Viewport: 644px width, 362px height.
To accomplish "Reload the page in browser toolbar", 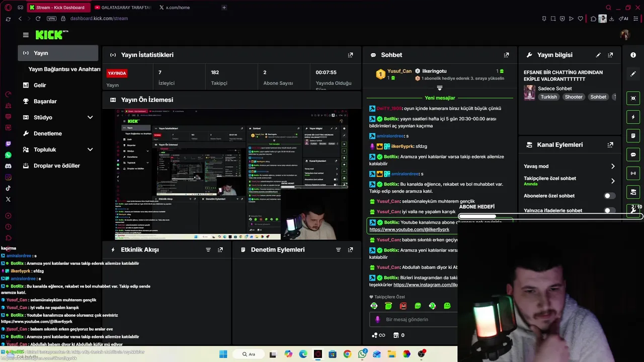I will point(38,19).
